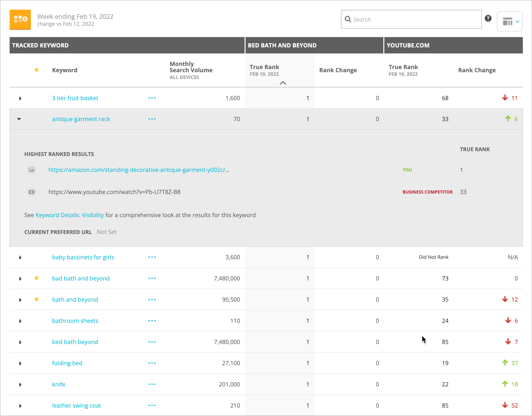Click red down arrow for 3 tier fruit basket
Viewport: 532px width, 416px height.
pyautogui.click(x=505, y=98)
